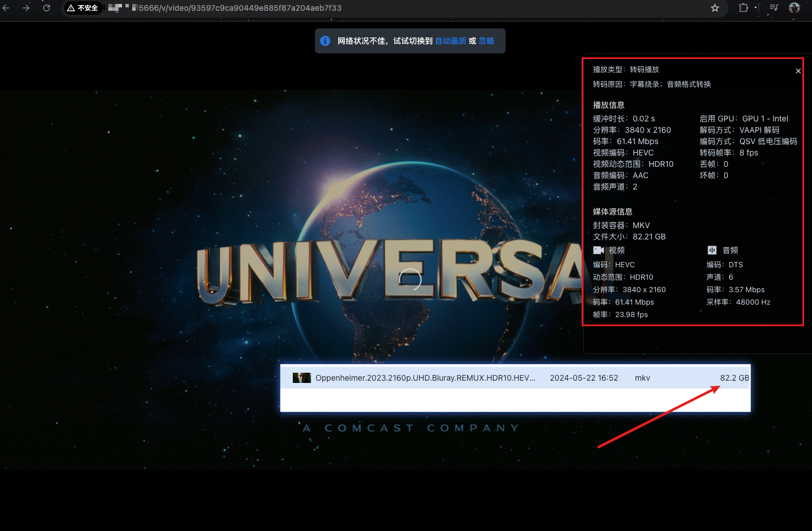Go forward with the browser forward arrow
Screen dimensions: 812x531
point(26,8)
